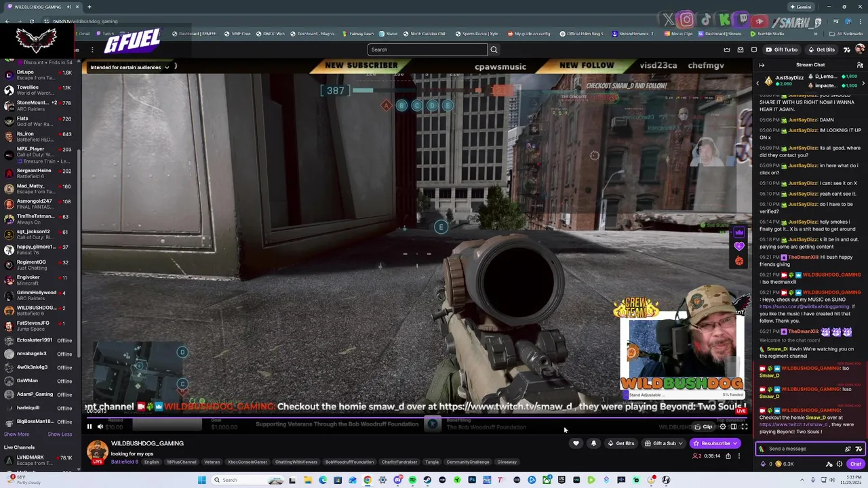This screenshot has width=868, height=488.
Task: Click in the Twitch search field
Action: (427, 49)
